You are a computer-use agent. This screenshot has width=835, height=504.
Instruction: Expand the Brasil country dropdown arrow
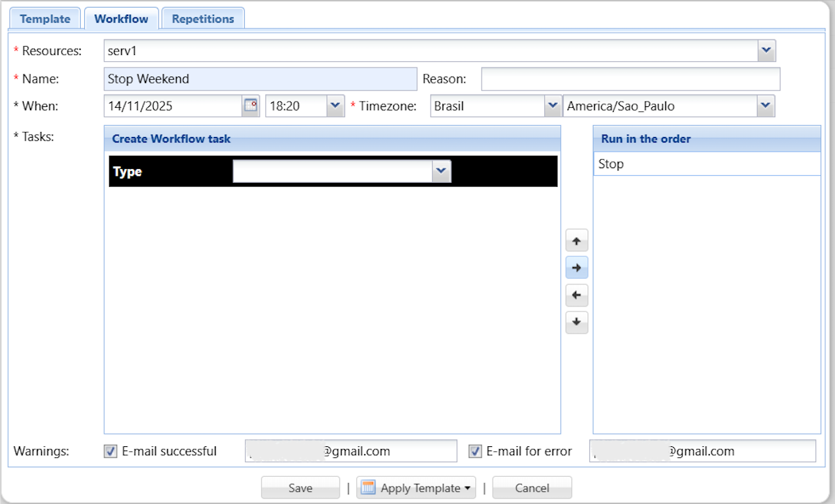pyautogui.click(x=552, y=106)
